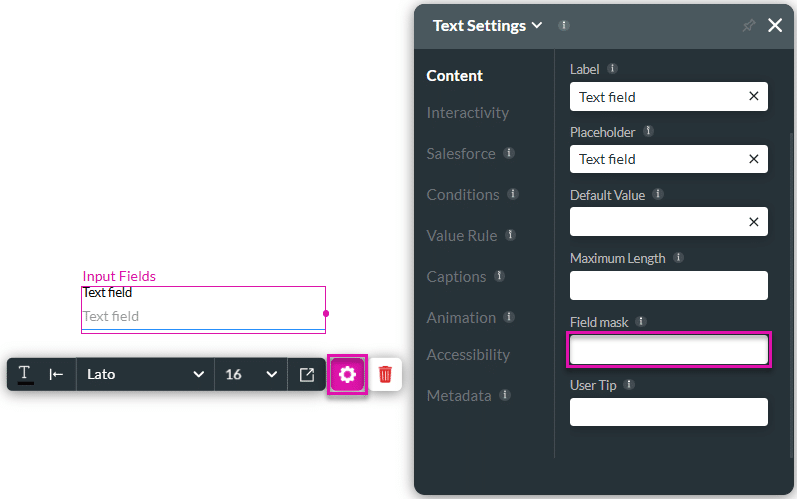Clear the Placeholder field text
Image resolution: width=797 pixels, height=499 pixels.
point(753,159)
